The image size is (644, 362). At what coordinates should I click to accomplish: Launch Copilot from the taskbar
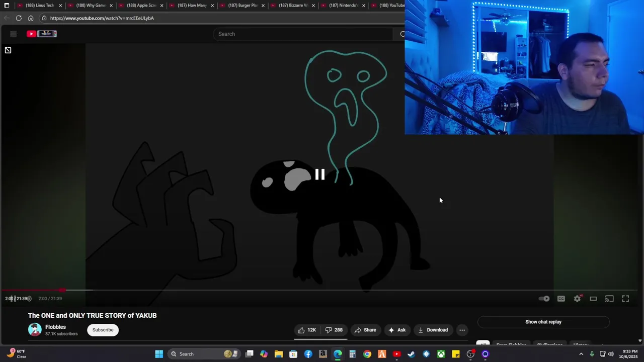[x=264, y=354]
